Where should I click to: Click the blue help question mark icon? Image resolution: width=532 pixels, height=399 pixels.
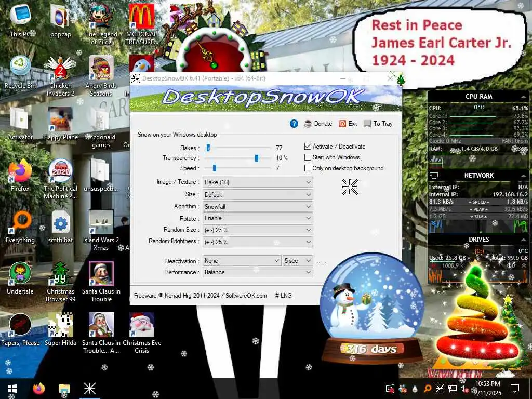point(294,124)
